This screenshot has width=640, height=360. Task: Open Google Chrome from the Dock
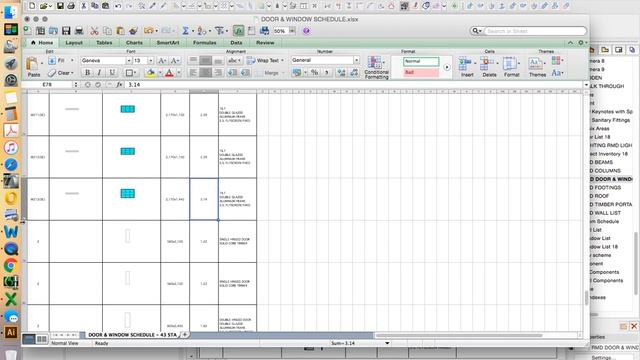pyautogui.click(x=11, y=265)
